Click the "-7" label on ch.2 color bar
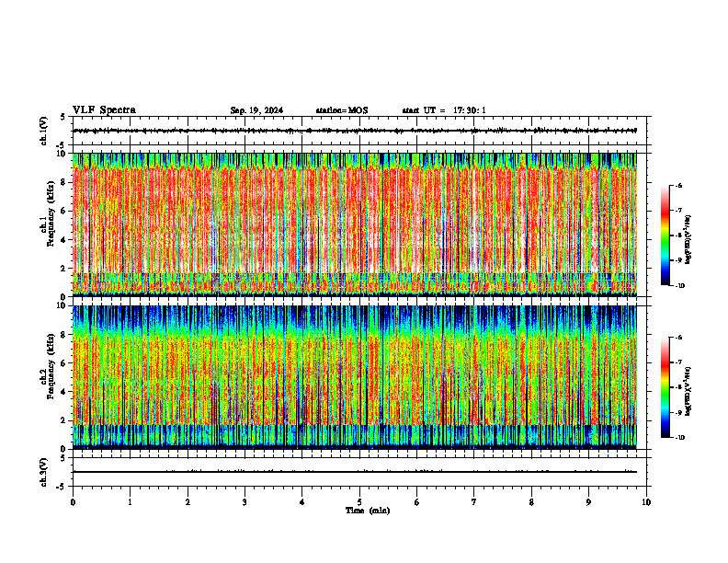This screenshot has height=563, width=728. click(678, 362)
